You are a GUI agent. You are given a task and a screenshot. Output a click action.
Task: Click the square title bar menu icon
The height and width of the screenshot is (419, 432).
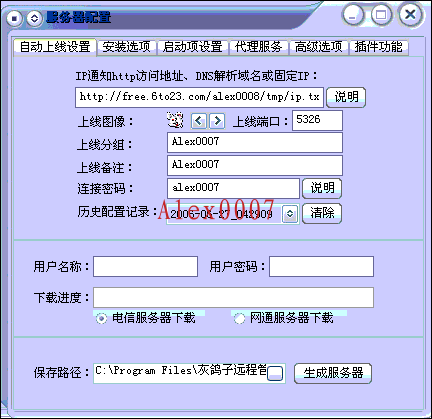click(x=14, y=18)
